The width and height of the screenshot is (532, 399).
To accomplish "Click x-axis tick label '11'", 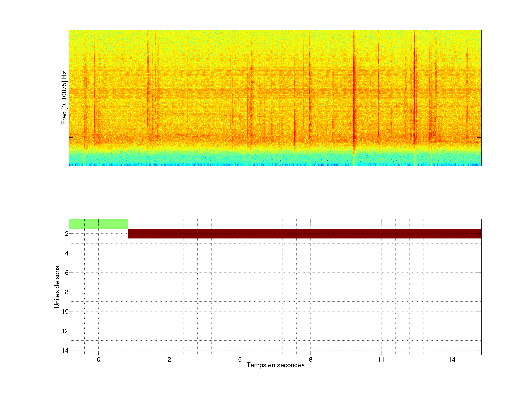I will pos(381,359).
